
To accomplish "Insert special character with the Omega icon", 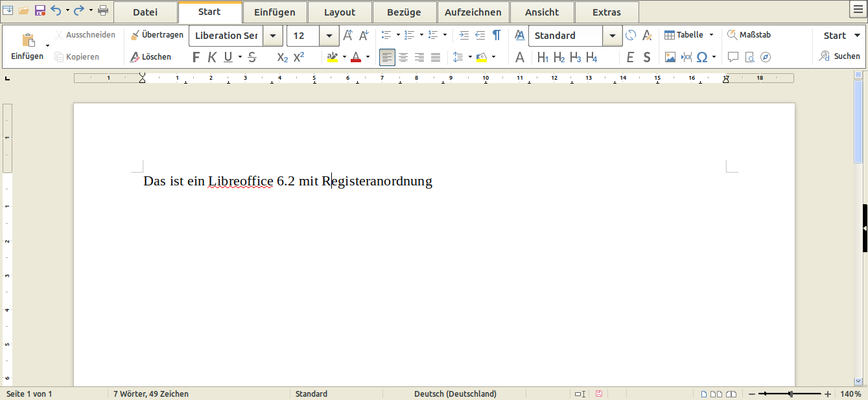I will click(702, 57).
